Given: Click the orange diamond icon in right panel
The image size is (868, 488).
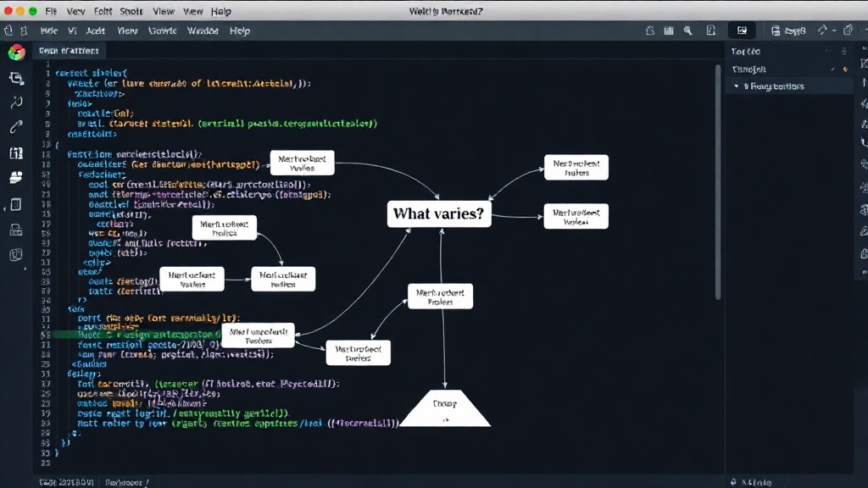Looking at the screenshot, I should (845, 69).
